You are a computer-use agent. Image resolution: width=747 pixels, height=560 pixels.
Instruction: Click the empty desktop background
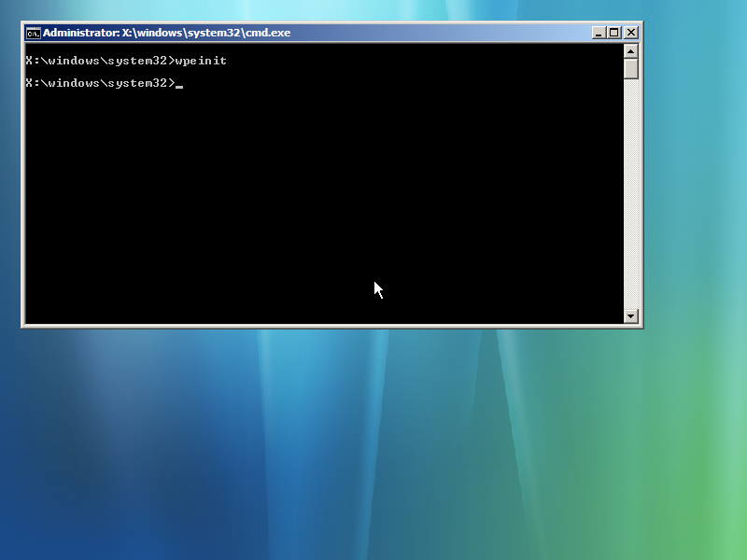click(373, 448)
